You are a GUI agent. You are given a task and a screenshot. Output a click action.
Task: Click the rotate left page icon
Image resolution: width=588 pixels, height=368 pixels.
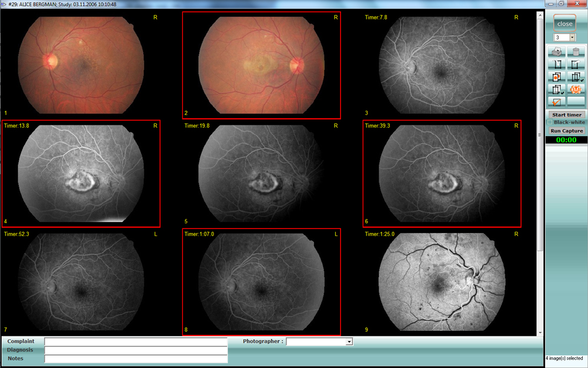[556, 64]
